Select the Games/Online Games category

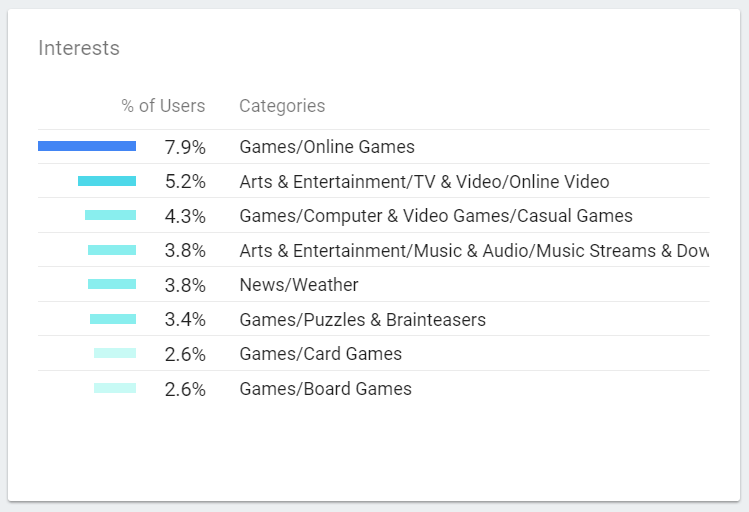(x=327, y=147)
